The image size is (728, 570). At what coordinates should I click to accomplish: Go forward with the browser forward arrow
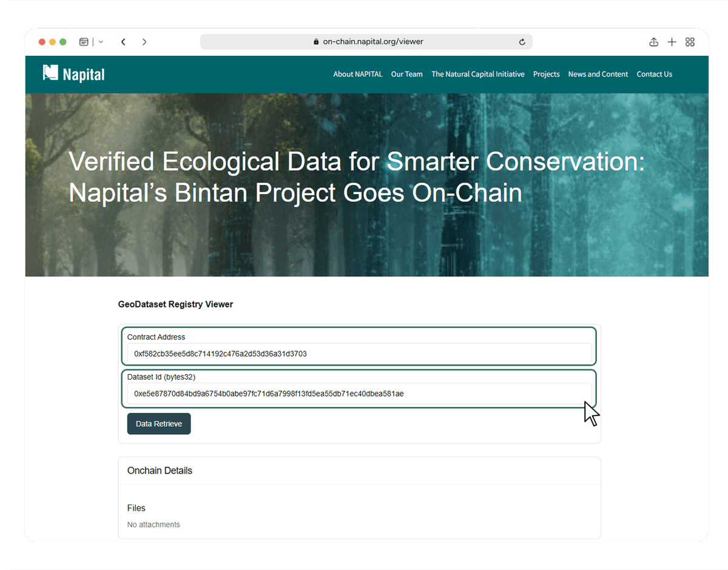[x=144, y=42]
